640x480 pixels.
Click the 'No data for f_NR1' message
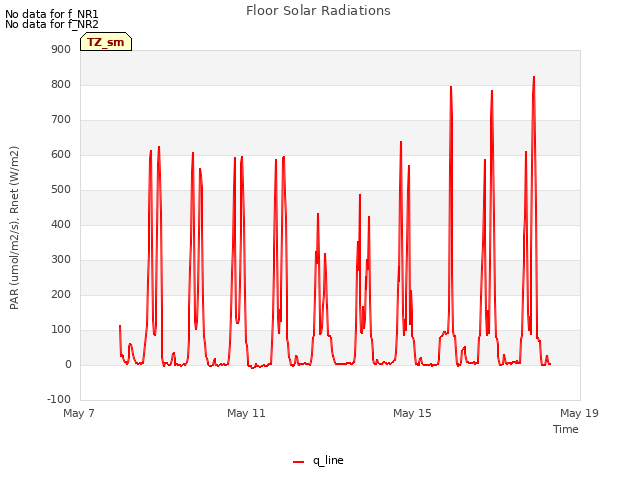[52, 14]
